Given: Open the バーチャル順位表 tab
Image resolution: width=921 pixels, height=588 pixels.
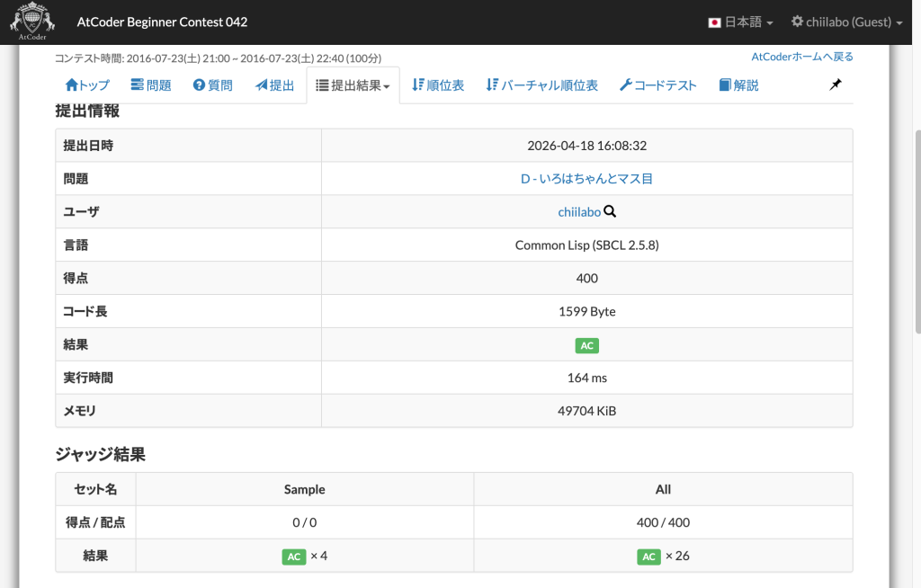Looking at the screenshot, I should click(x=541, y=85).
